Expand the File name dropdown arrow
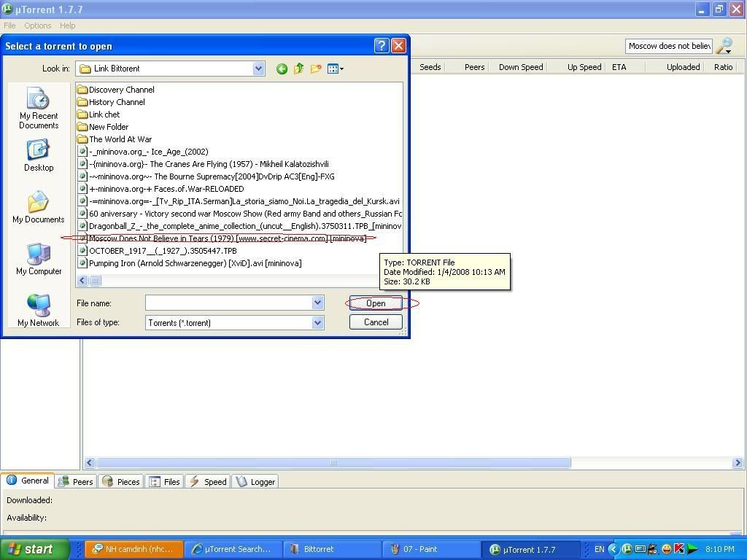Screen dimensions: 747x560 317,303
